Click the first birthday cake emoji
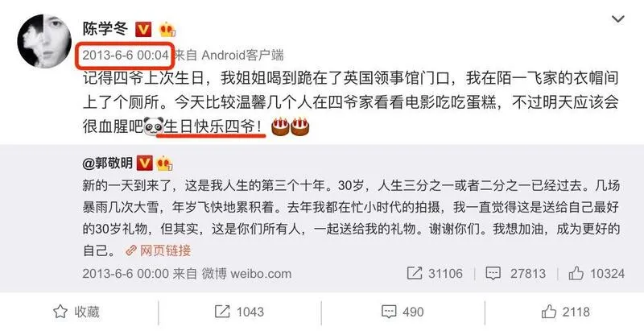644x331 pixels. (x=280, y=126)
